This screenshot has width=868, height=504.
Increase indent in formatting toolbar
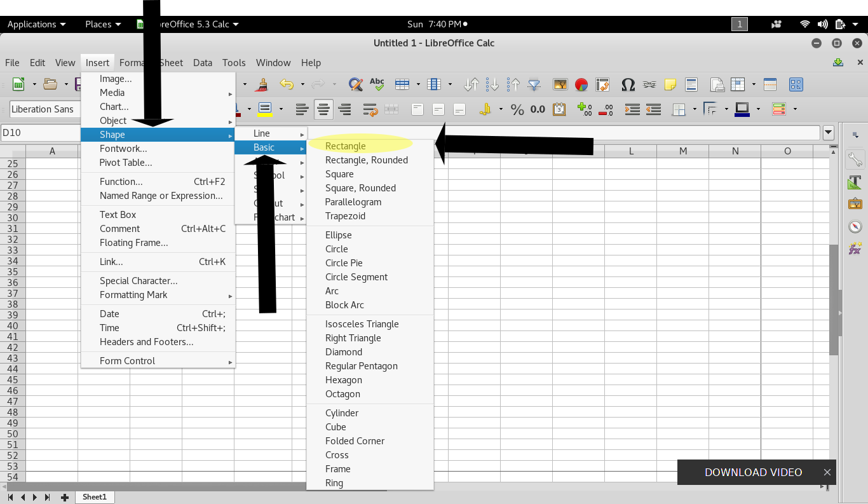[x=632, y=109]
